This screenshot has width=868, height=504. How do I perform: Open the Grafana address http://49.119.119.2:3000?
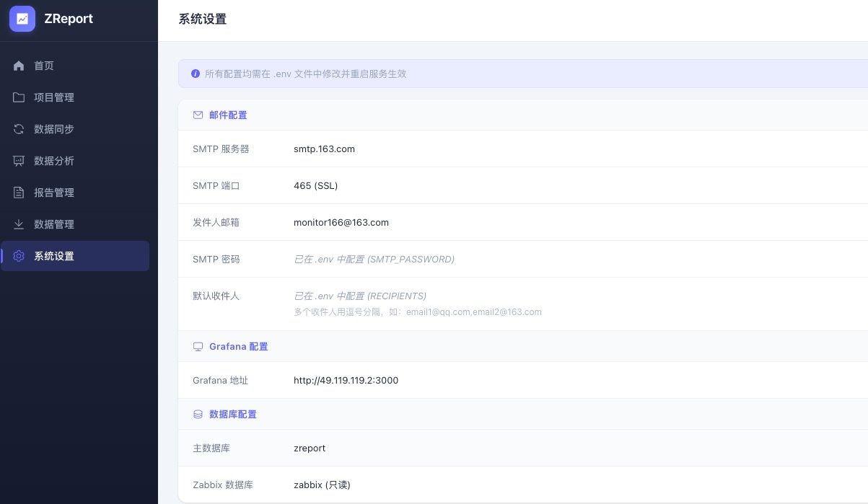[346, 381]
